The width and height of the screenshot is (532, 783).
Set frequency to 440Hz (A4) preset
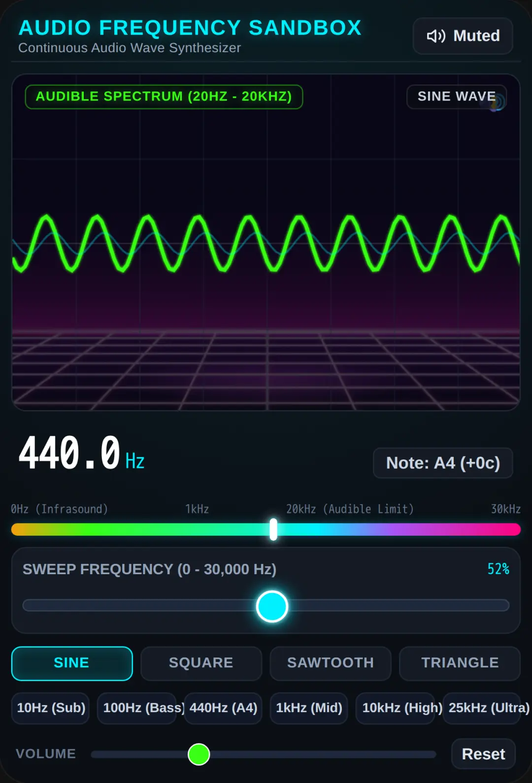(x=223, y=708)
